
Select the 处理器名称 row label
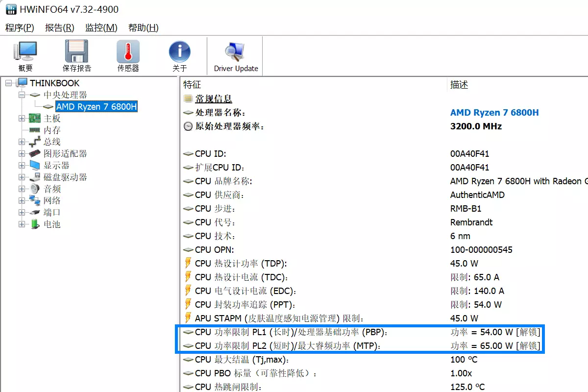[220, 113]
